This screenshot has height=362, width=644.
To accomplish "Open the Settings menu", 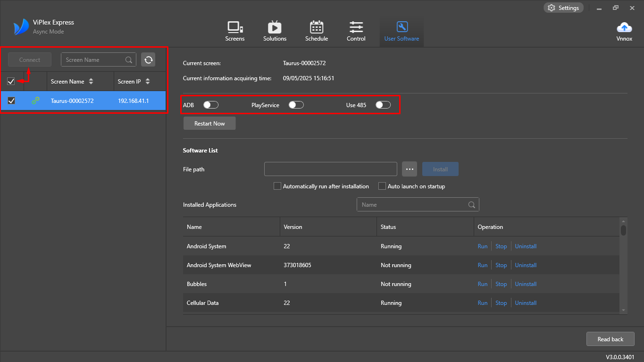I will point(563,8).
